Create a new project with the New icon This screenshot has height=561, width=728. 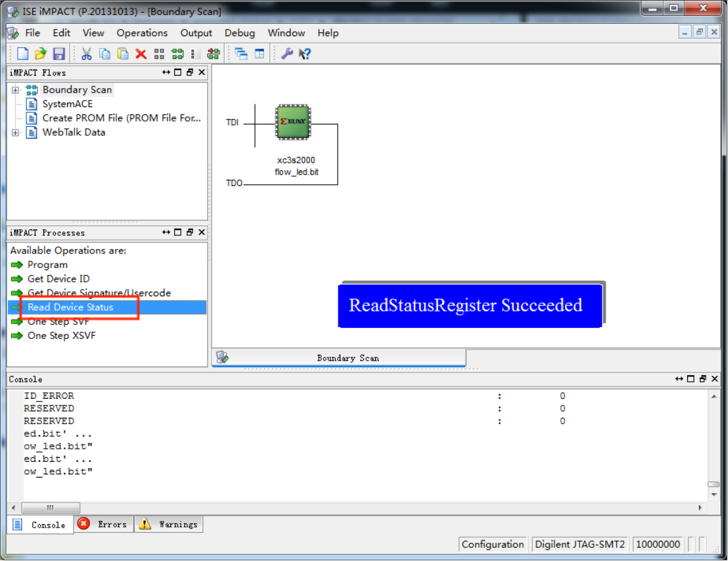[22, 54]
